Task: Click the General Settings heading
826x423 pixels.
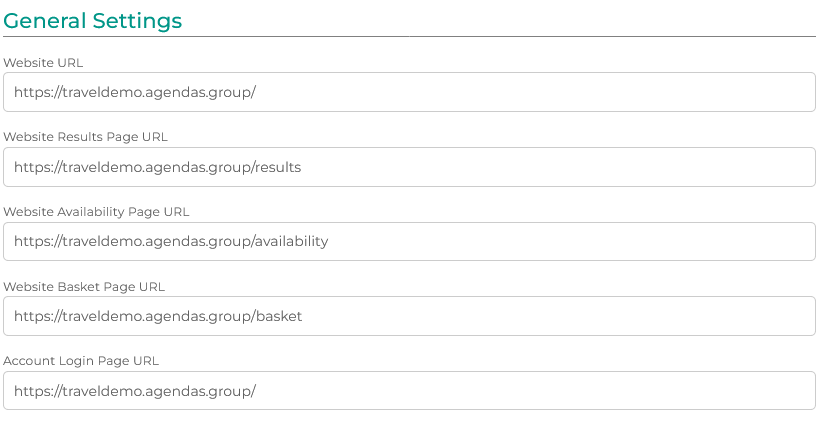Action: (x=93, y=20)
